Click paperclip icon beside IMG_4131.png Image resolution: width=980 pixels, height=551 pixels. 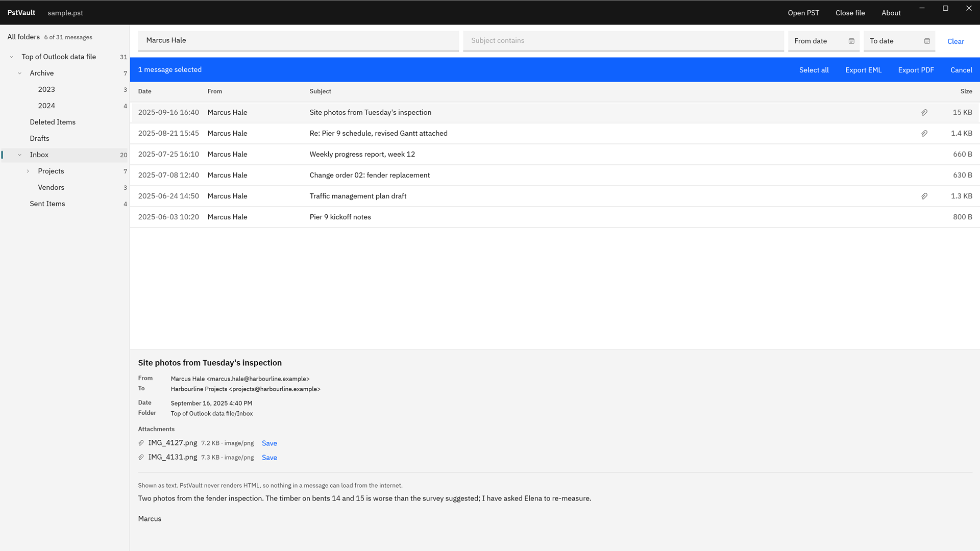(141, 458)
